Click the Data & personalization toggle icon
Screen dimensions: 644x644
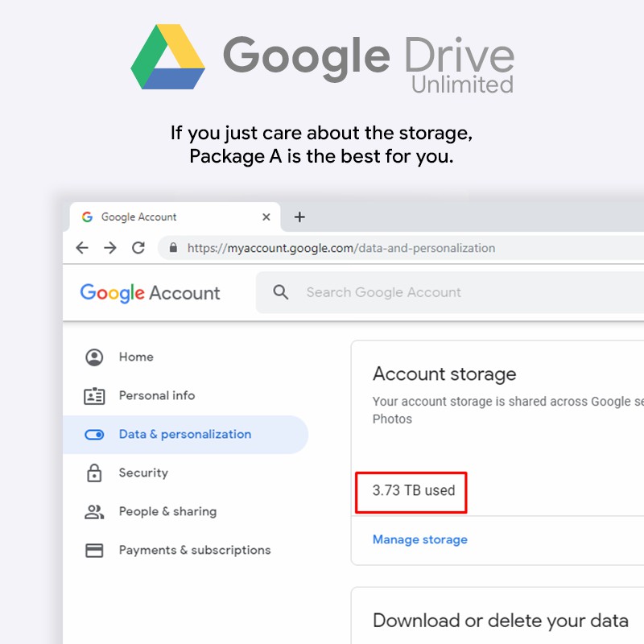click(x=94, y=435)
